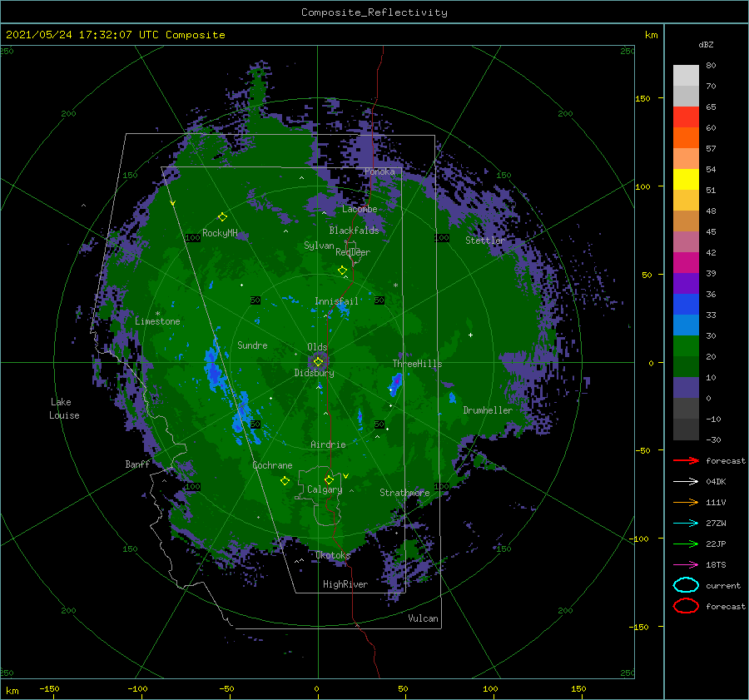This screenshot has width=749, height=700.
Task: Click the white 04DK arrow legend icon
Action: click(686, 481)
